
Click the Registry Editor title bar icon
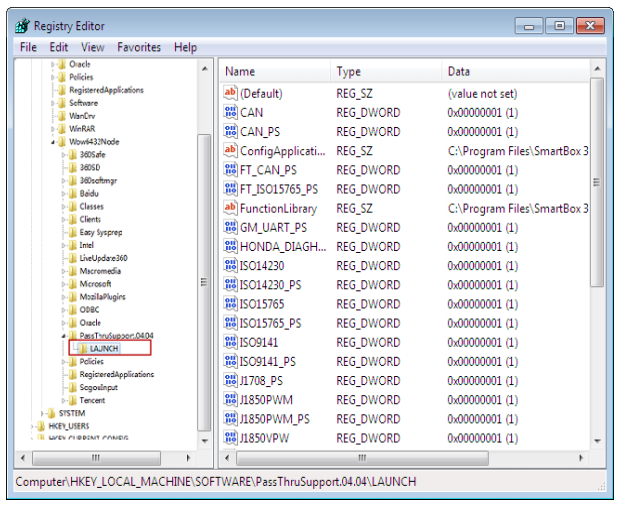pos(22,26)
